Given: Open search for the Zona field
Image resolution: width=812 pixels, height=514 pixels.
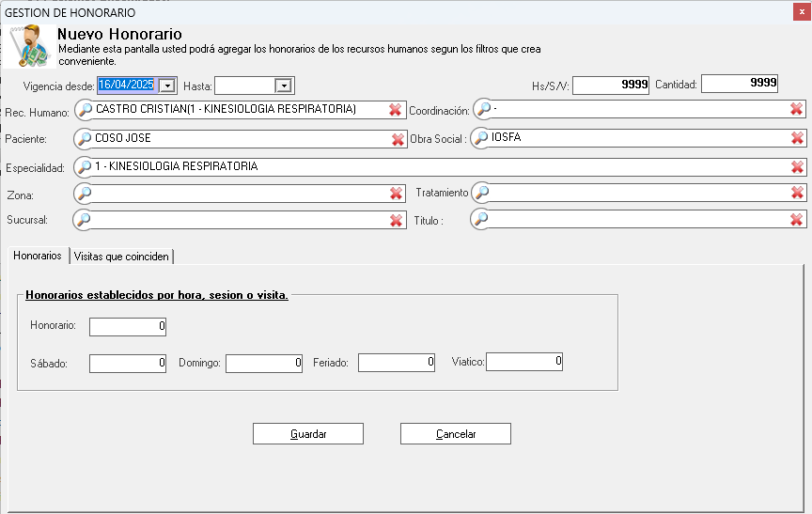Looking at the screenshot, I should click(x=85, y=194).
